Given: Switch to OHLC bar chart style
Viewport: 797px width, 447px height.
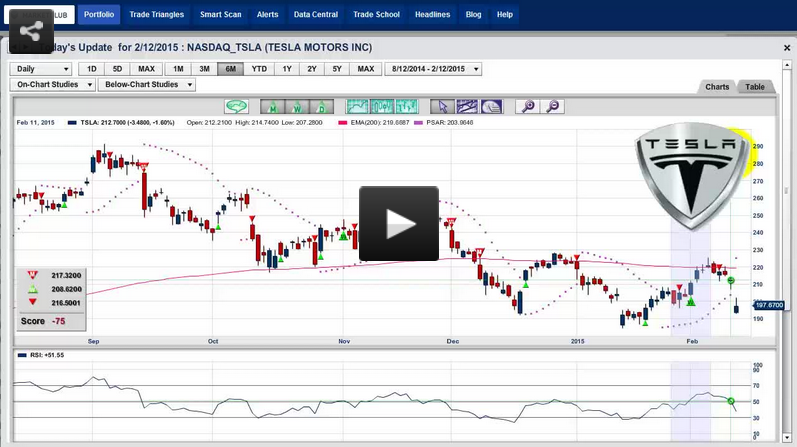Looking at the screenshot, I should [406, 106].
